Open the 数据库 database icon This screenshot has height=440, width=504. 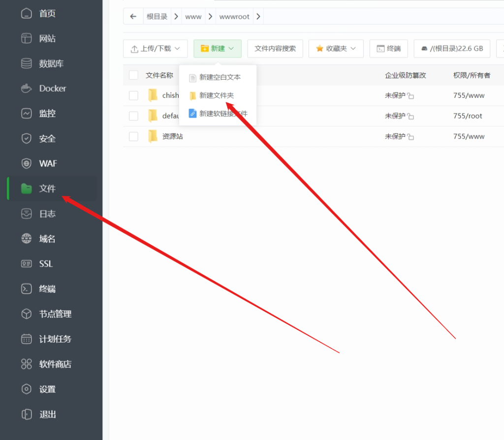point(27,63)
